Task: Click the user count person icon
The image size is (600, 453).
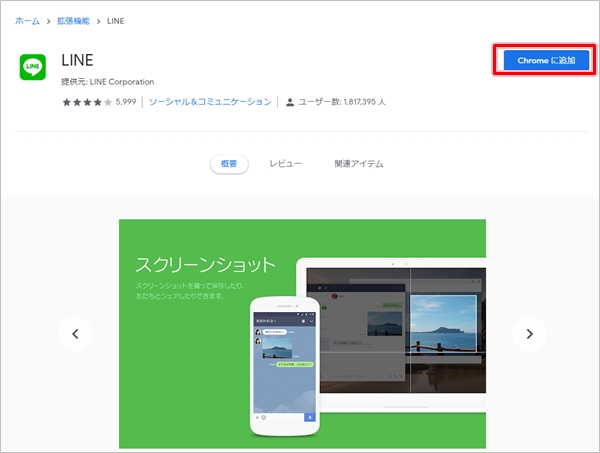Action: tap(290, 102)
